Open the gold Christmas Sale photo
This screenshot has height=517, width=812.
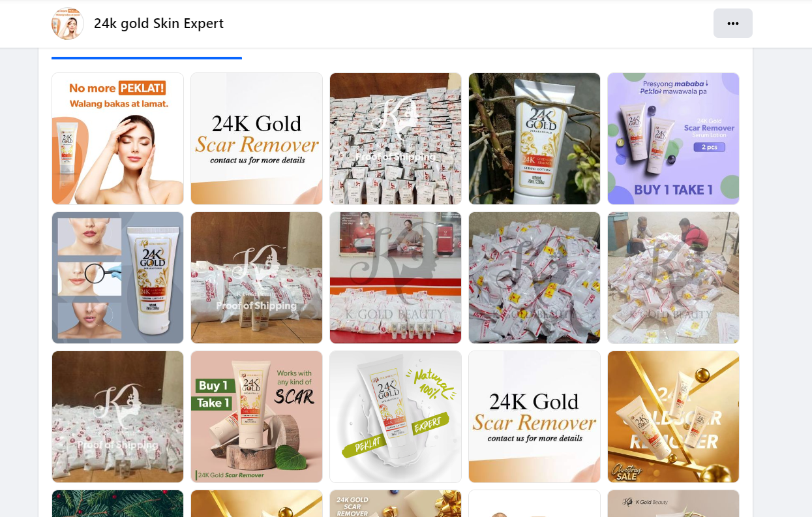[674, 416]
